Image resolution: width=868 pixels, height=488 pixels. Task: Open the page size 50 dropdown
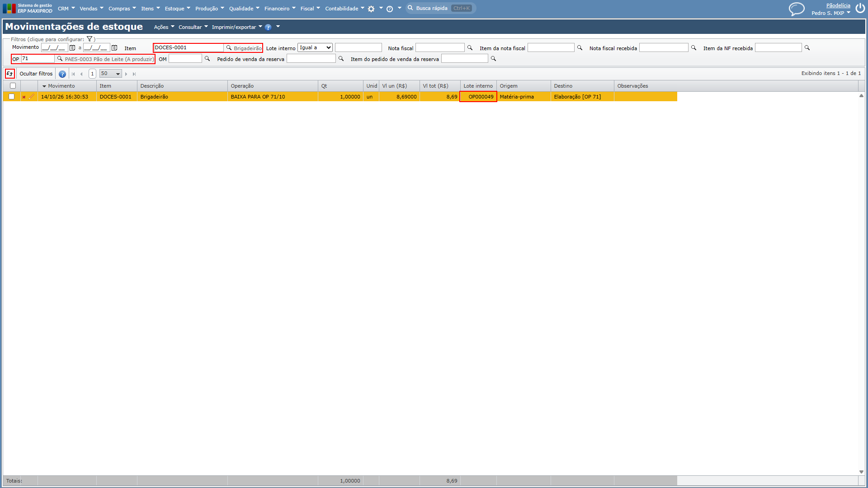111,74
